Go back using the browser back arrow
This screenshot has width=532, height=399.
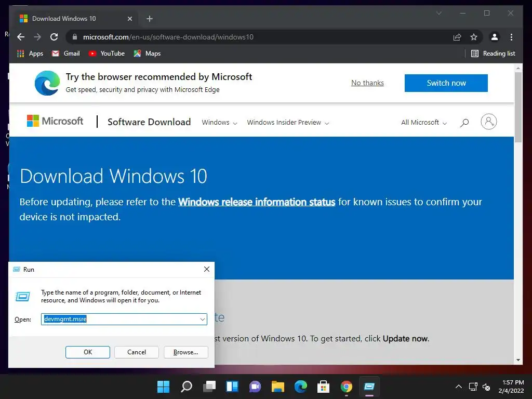pyautogui.click(x=21, y=37)
